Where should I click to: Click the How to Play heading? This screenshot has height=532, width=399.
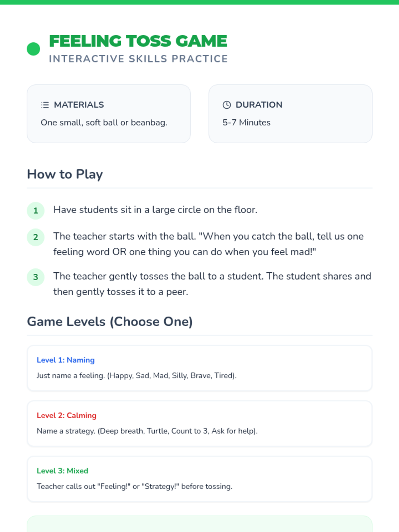[x=65, y=174]
